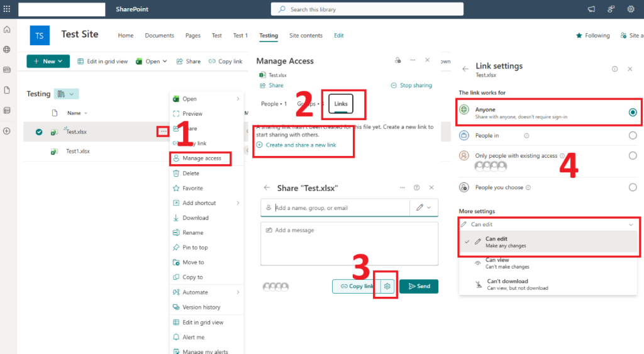Open the Home icon in left rail
The image size is (644, 354).
(x=7, y=30)
